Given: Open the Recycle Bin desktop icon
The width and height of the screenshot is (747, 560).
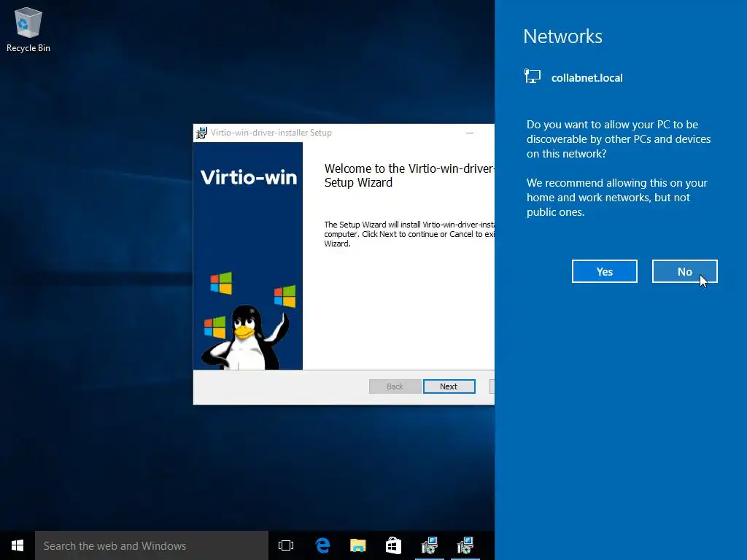Looking at the screenshot, I should 28,29.
